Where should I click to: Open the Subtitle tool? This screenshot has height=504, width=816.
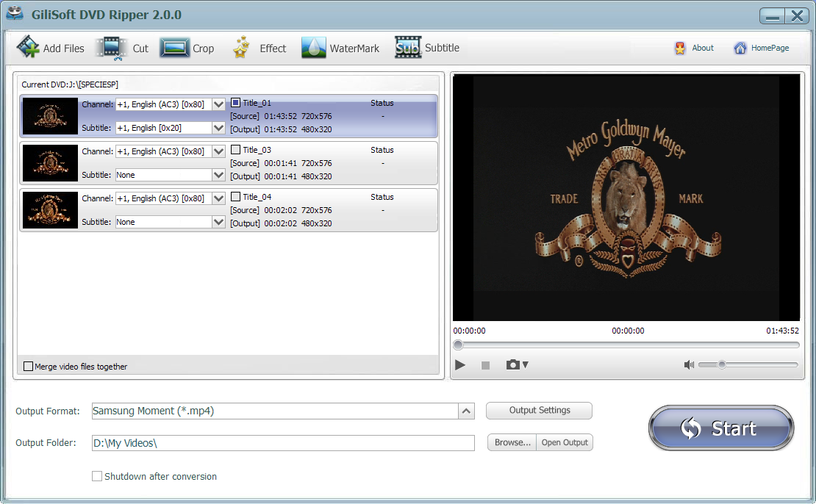[407, 47]
